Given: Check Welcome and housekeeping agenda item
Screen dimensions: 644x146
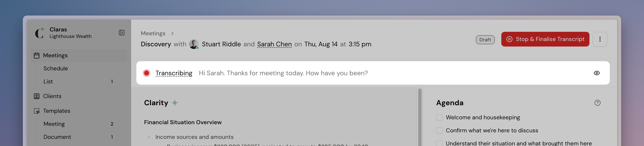Looking at the screenshot, I should tap(439, 117).
